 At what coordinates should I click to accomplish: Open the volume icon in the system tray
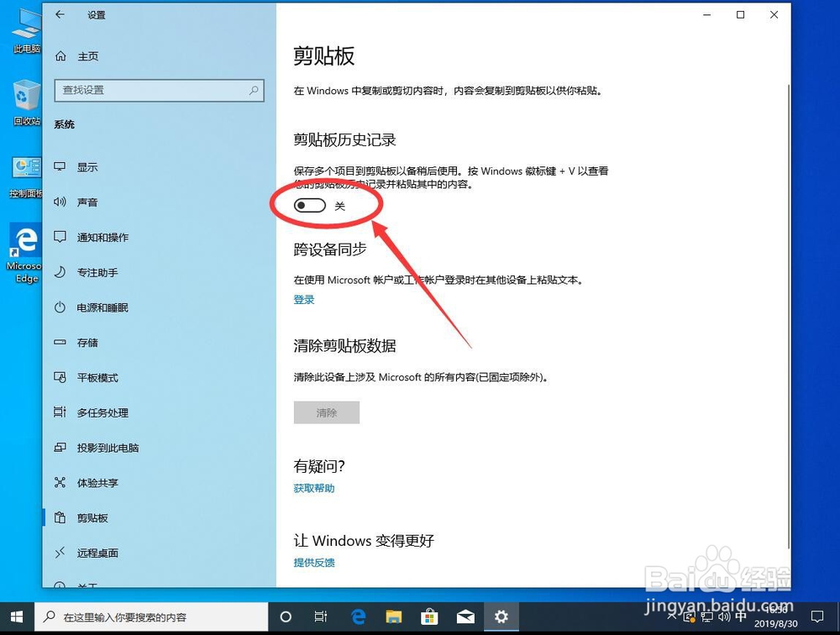pos(726,617)
